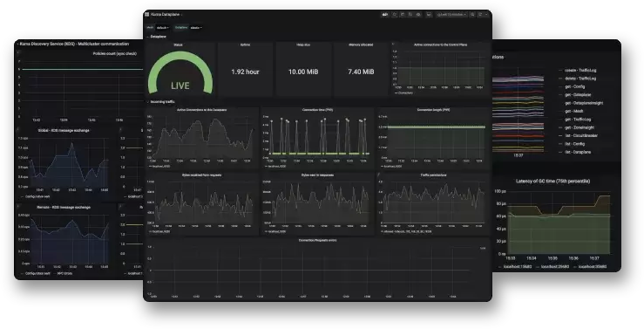
Task: Select list - Config legend in right window
Action: pyautogui.click(x=572, y=144)
